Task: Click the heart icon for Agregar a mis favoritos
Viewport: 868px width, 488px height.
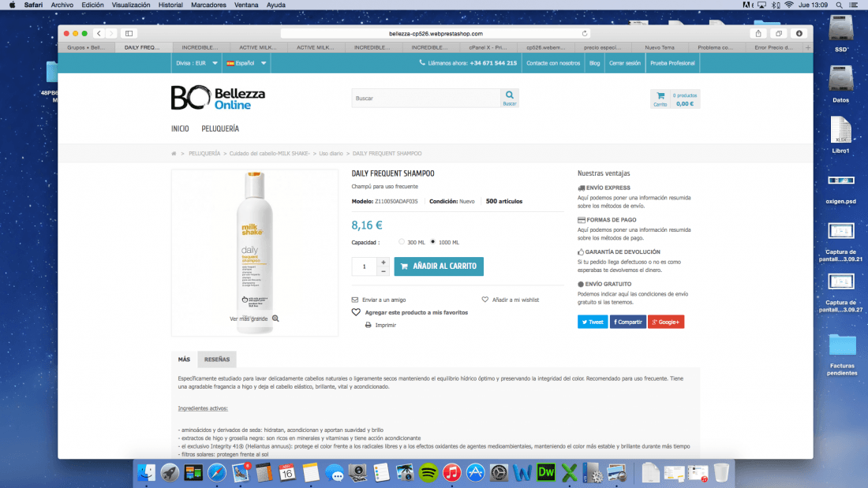Action: coord(356,313)
